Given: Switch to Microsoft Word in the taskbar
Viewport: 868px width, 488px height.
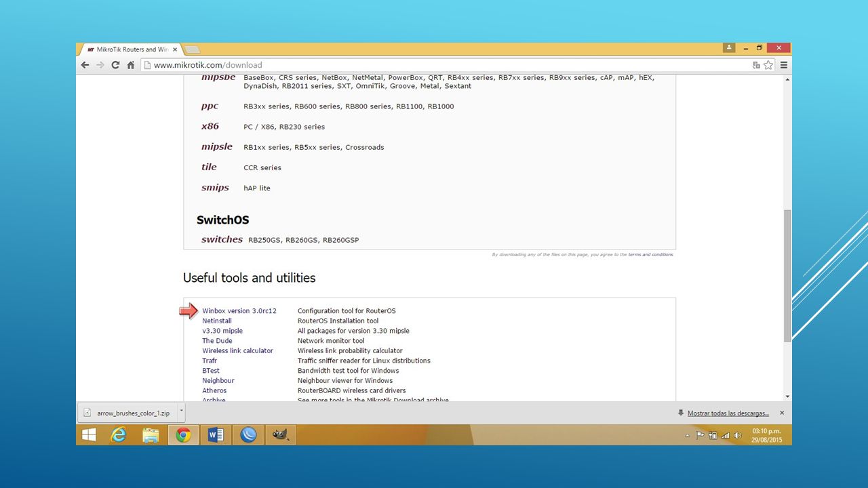Looking at the screenshot, I should click(216, 435).
